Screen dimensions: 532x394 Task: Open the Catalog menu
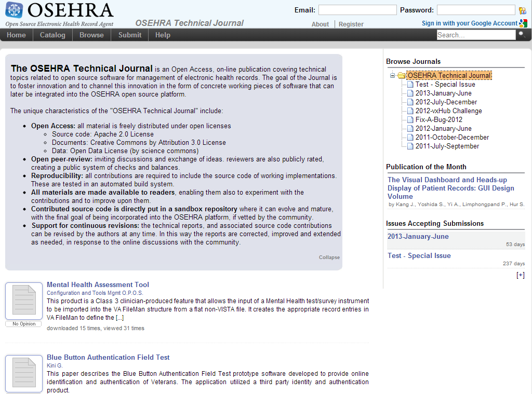tap(52, 35)
